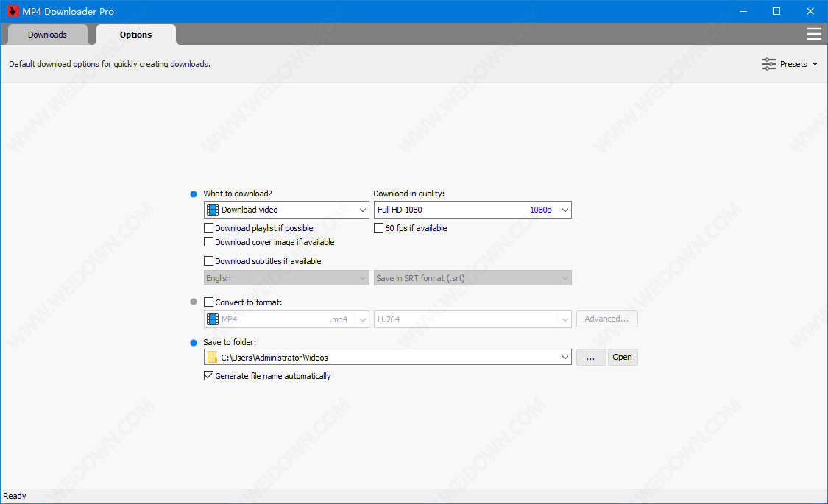The image size is (828, 504).
Task: Expand the Save to folder path dropdown arrow
Action: click(x=565, y=358)
